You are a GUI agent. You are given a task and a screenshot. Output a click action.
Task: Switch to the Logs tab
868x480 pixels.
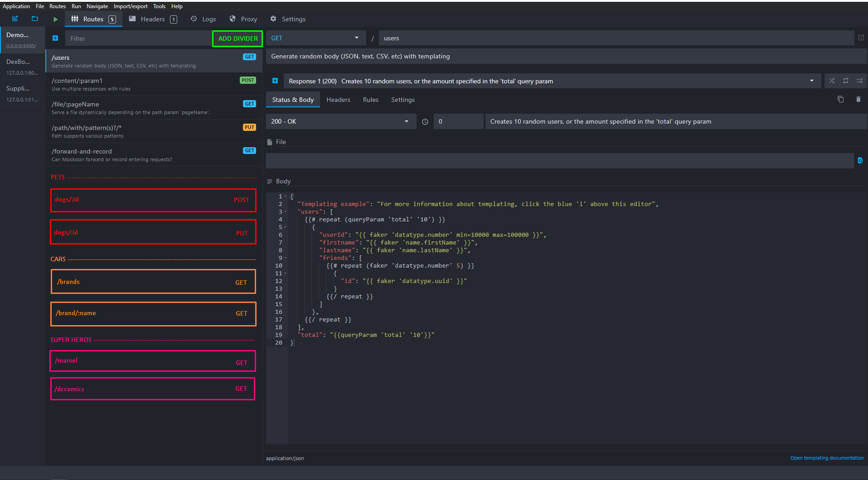[203, 19]
